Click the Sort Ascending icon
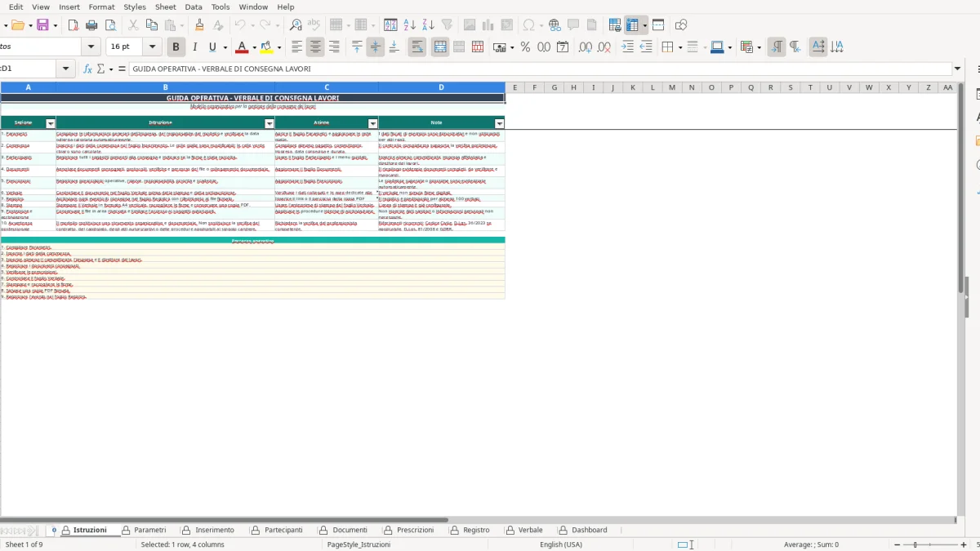 coord(410,25)
